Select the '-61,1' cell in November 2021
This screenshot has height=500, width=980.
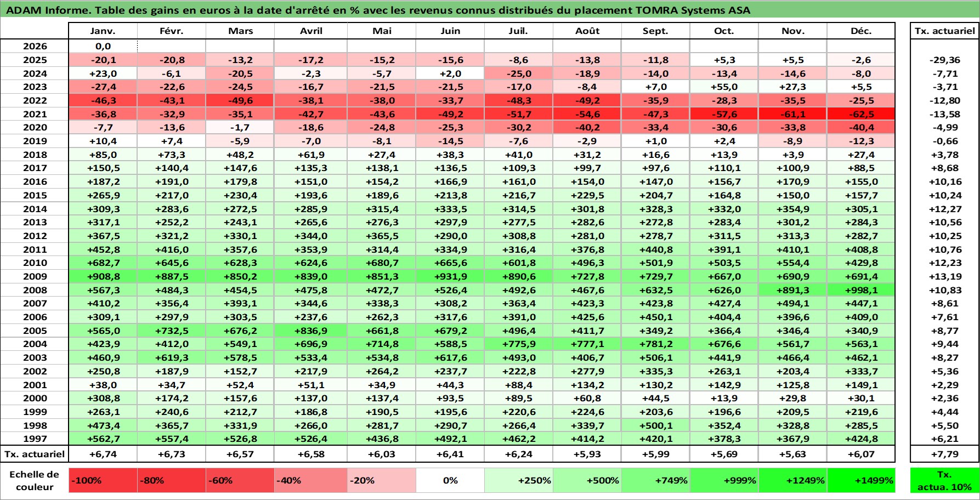792,114
